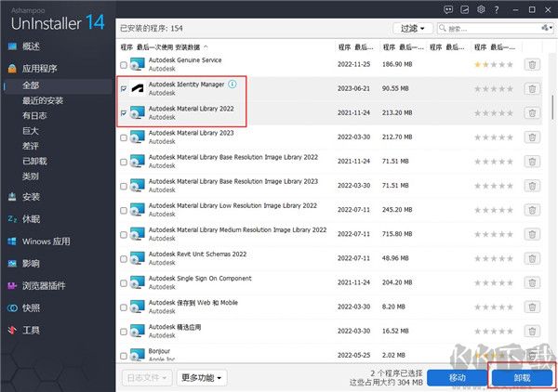Click trash icon for Autodesk 精选应用
The image size is (558, 392).
[x=532, y=332]
